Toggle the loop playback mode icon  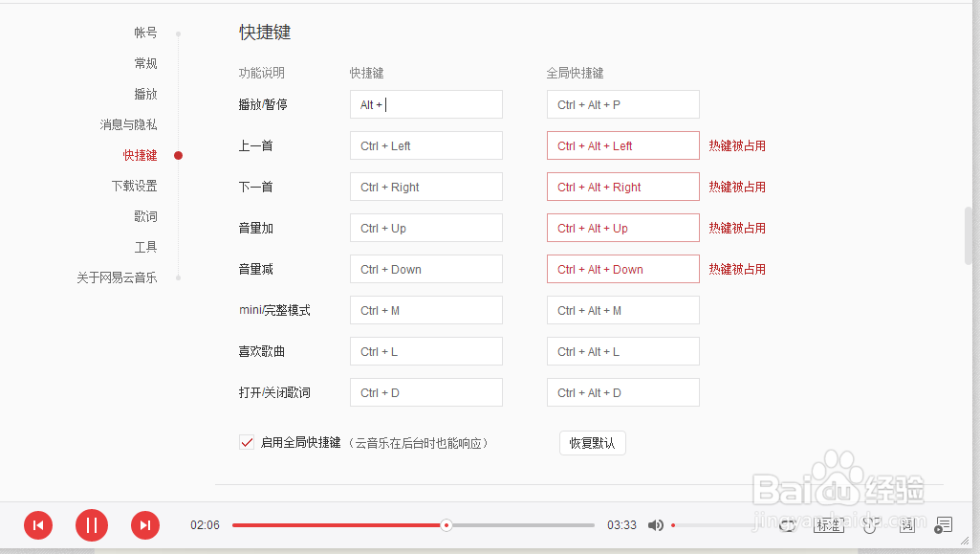click(x=789, y=525)
